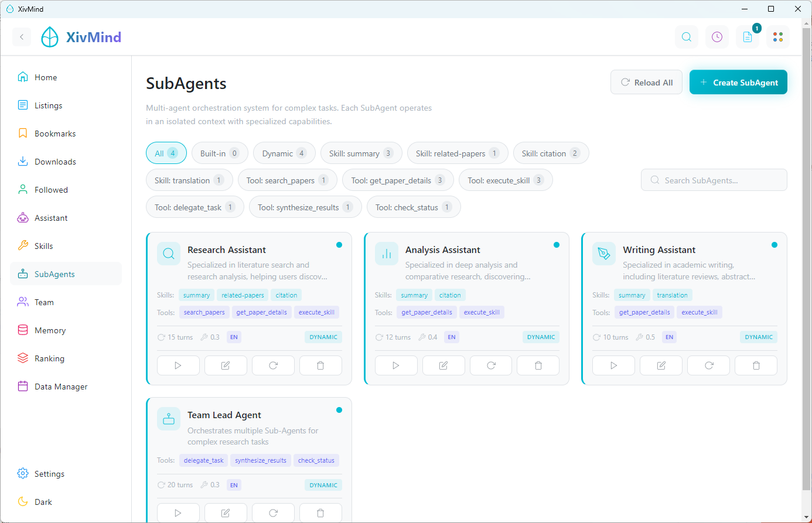
Task: Run the Team Lead Agent
Action: 178,513
